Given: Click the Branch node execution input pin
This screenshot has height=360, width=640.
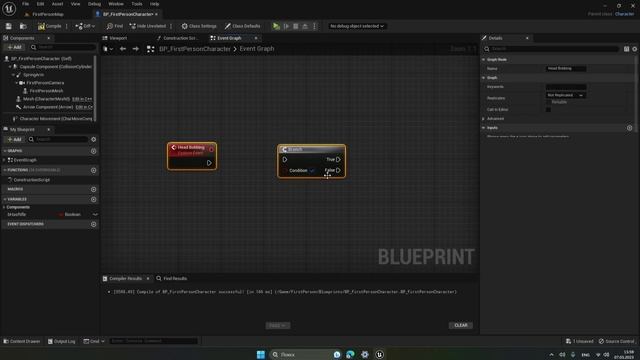Looking at the screenshot, I should point(285,160).
